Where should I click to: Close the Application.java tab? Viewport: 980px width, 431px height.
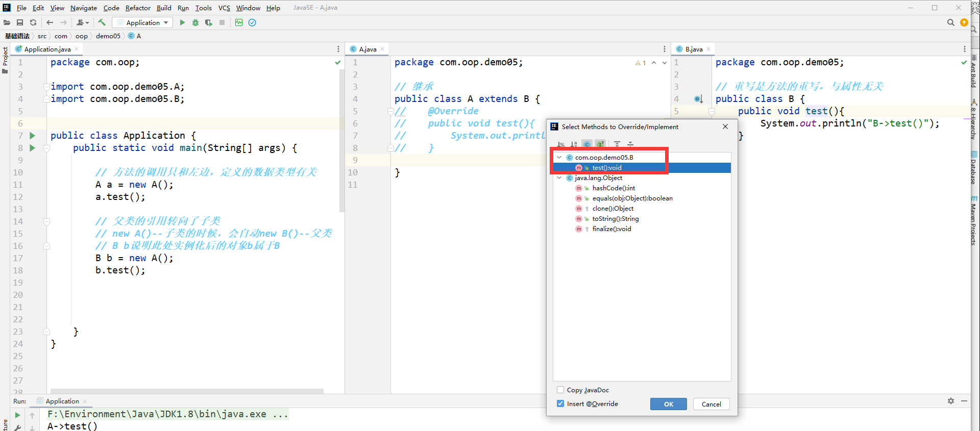[x=77, y=49]
